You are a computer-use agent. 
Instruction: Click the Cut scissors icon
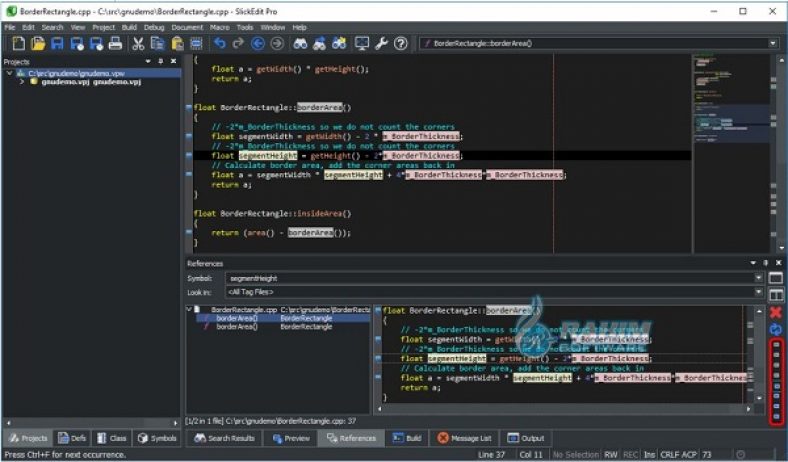point(140,44)
